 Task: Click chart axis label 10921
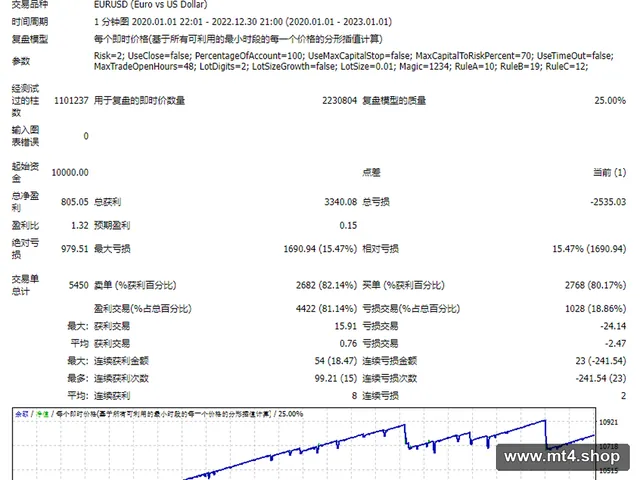[x=608, y=422]
